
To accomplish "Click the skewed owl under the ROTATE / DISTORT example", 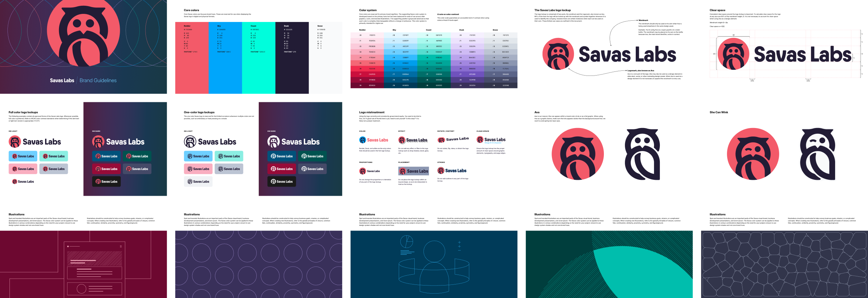I will pyautogui.click(x=441, y=140).
